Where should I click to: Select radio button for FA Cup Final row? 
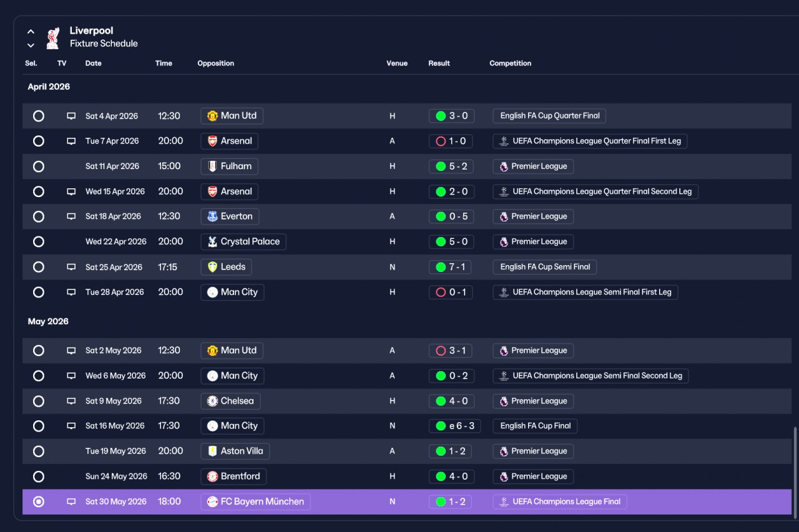[39, 426]
